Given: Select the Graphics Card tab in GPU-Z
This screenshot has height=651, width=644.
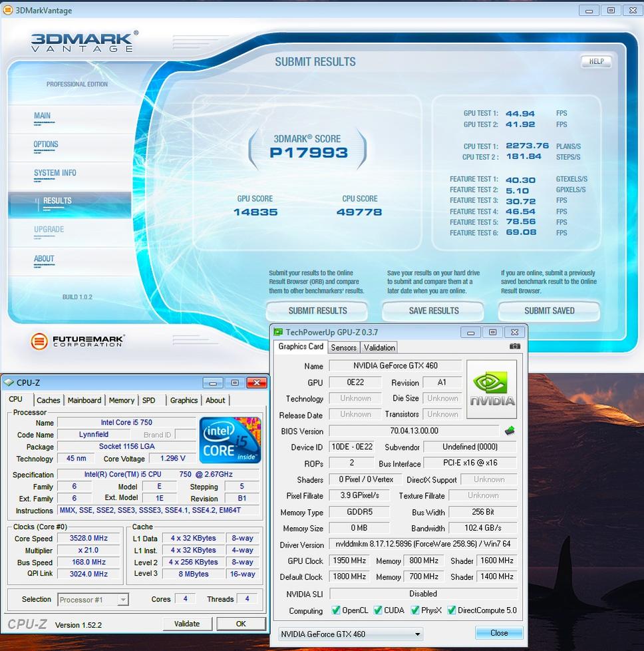Looking at the screenshot, I should click(301, 347).
